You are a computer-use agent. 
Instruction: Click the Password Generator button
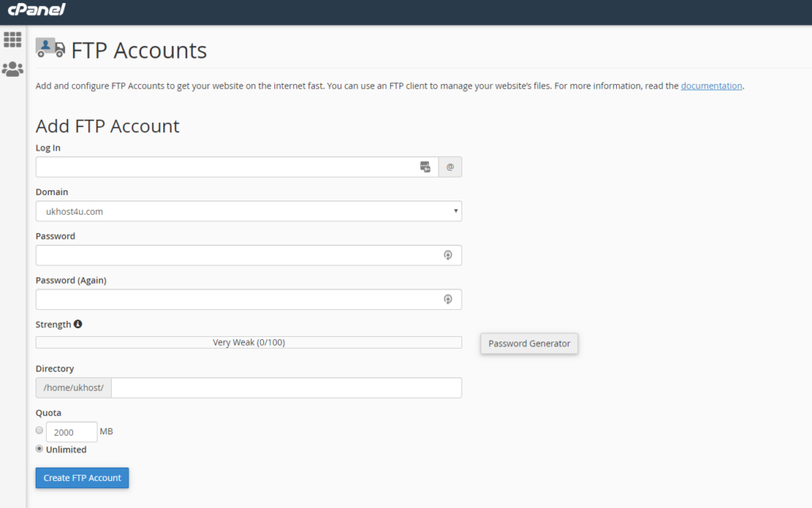pos(529,343)
